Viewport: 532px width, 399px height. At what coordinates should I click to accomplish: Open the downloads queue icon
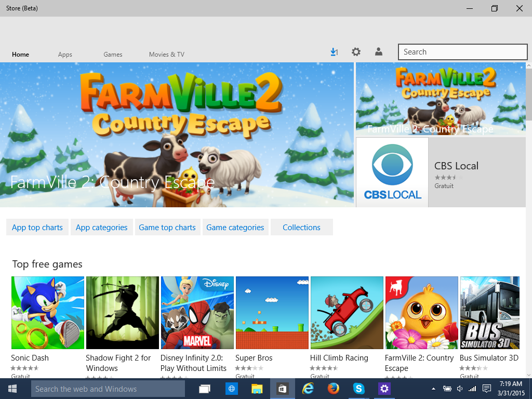(334, 52)
